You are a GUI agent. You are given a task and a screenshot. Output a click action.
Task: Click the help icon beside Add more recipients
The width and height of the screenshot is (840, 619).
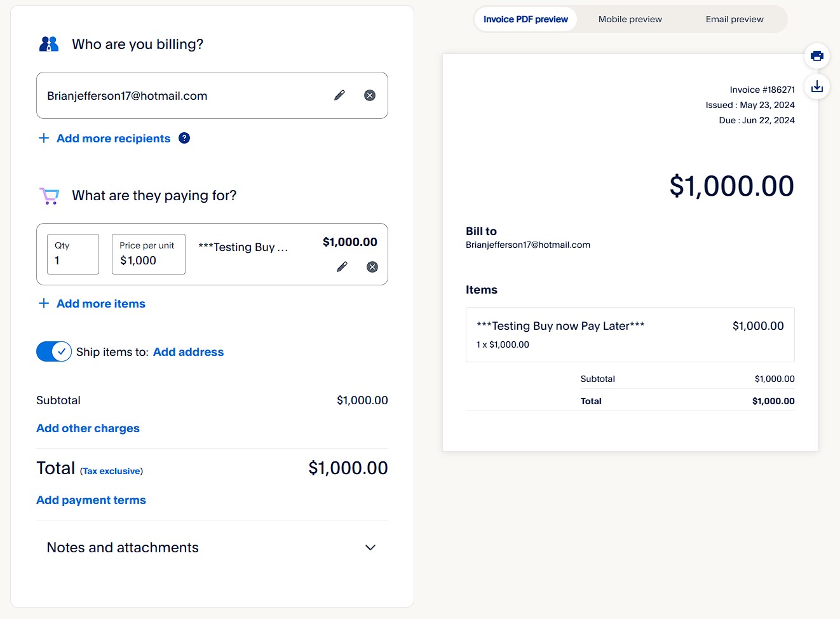[184, 138]
